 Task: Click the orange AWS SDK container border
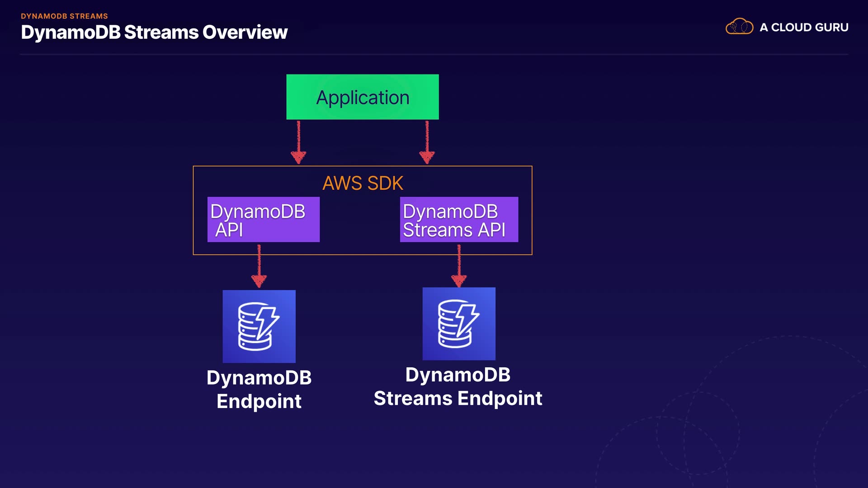193,211
